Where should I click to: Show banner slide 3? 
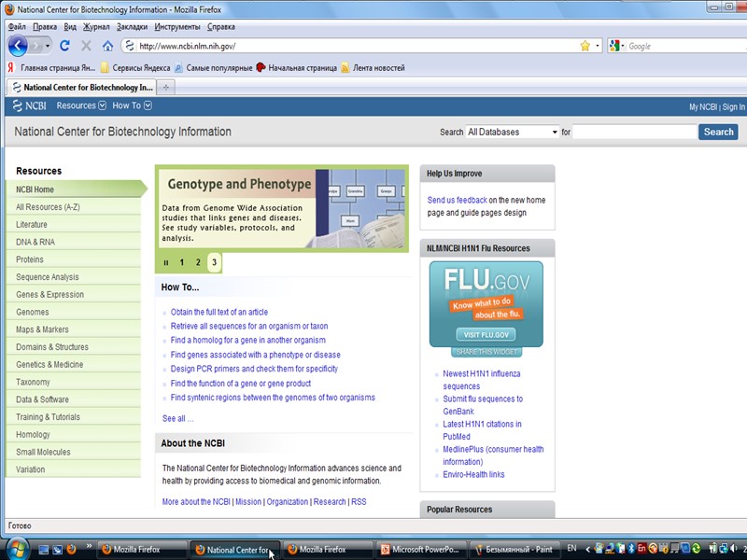tap(215, 262)
